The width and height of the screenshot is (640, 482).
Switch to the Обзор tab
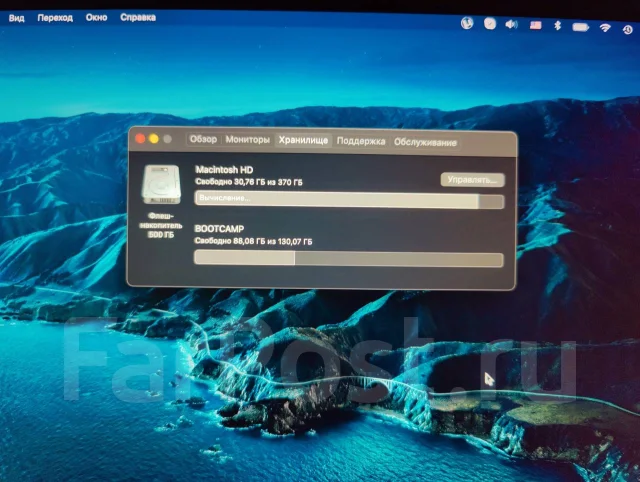click(x=203, y=139)
